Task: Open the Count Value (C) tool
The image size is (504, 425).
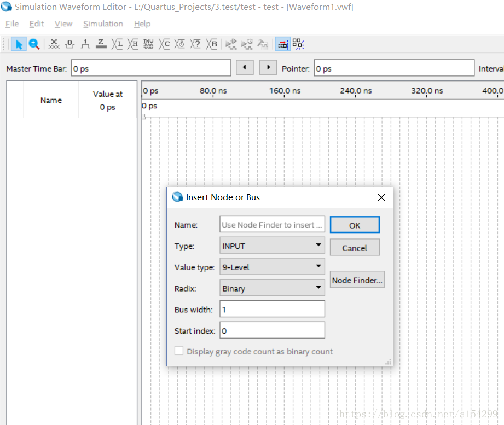Action: [164, 44]
